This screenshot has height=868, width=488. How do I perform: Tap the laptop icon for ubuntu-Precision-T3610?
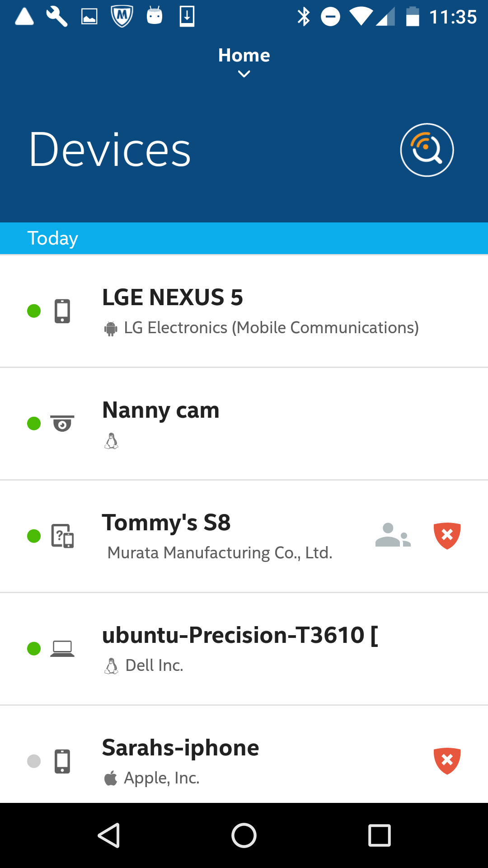62,649
